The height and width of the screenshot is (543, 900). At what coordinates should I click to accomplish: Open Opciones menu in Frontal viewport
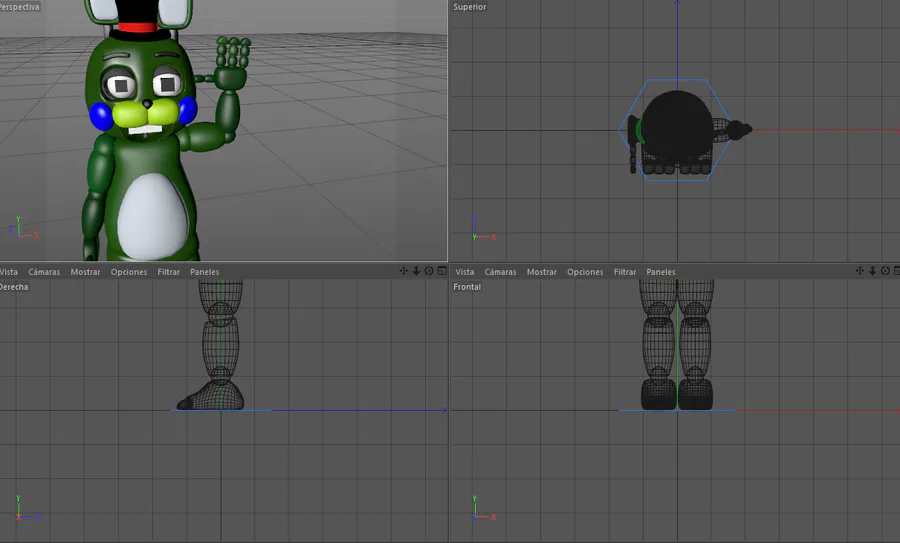[585, 272]
